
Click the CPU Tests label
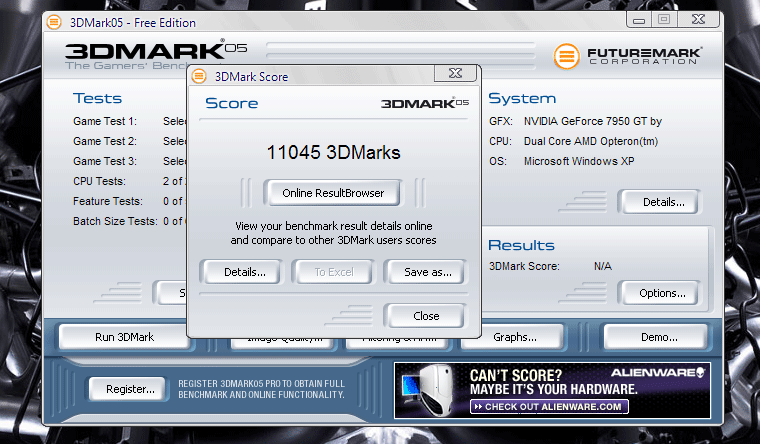(x=99, y=181)
